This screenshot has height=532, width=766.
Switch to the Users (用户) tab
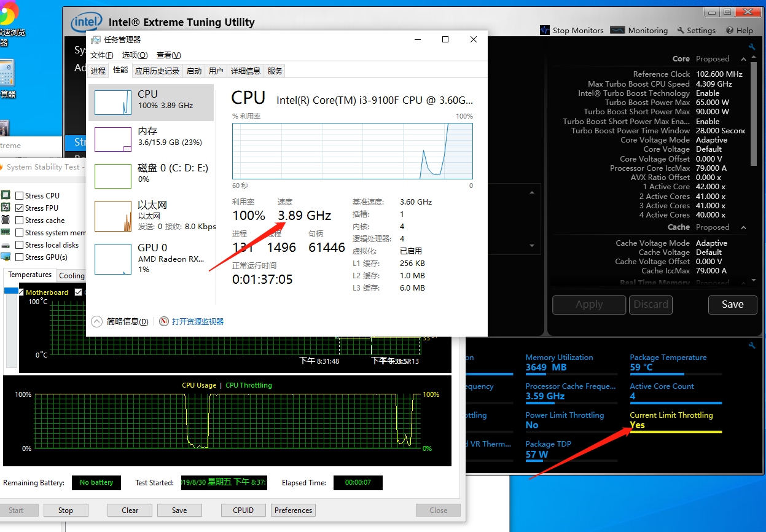216,71
